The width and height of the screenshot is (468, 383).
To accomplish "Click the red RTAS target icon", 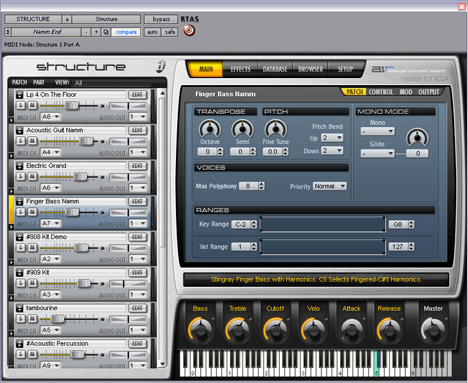I will 189,30.
